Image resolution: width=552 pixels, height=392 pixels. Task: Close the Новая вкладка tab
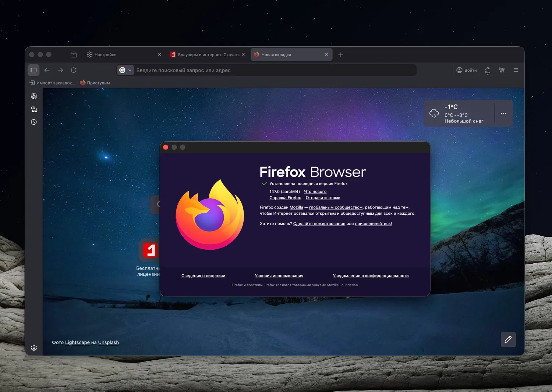[x=326, y=54]
